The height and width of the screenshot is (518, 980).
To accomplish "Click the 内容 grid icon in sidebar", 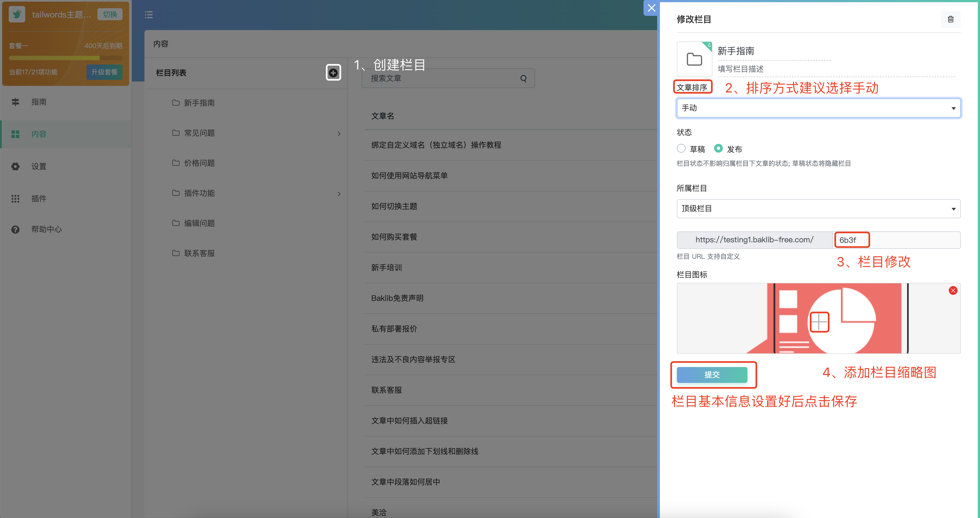I will [15, 134].
